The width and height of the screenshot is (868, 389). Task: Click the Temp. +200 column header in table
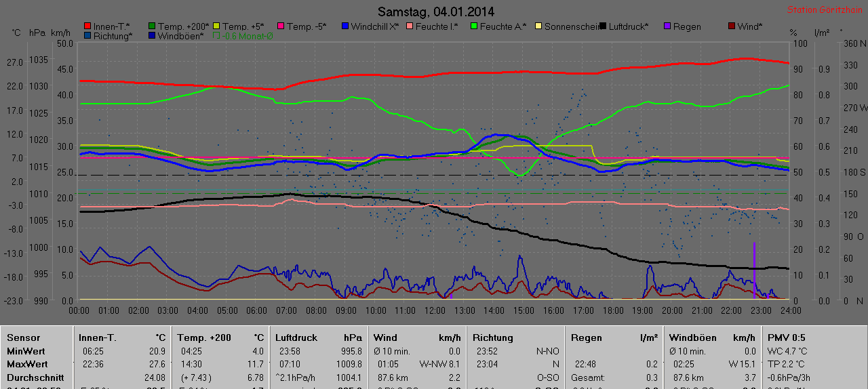204,337
